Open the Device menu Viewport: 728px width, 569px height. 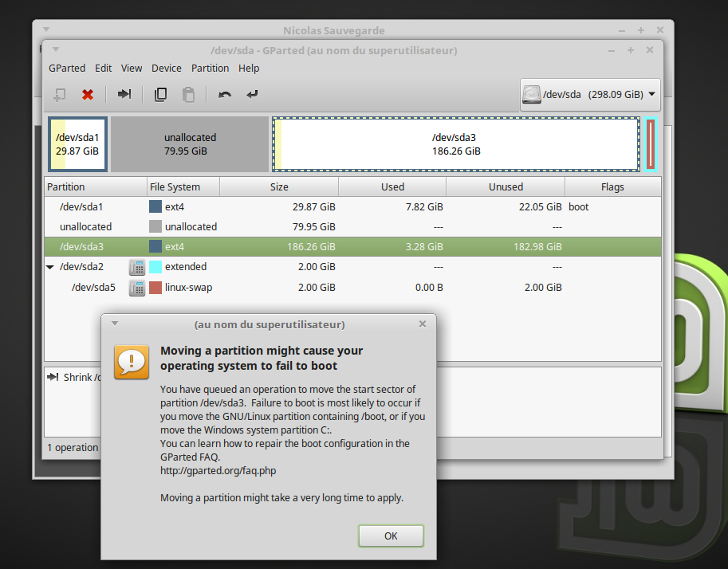pyautogui.click(x=166, y=69)
